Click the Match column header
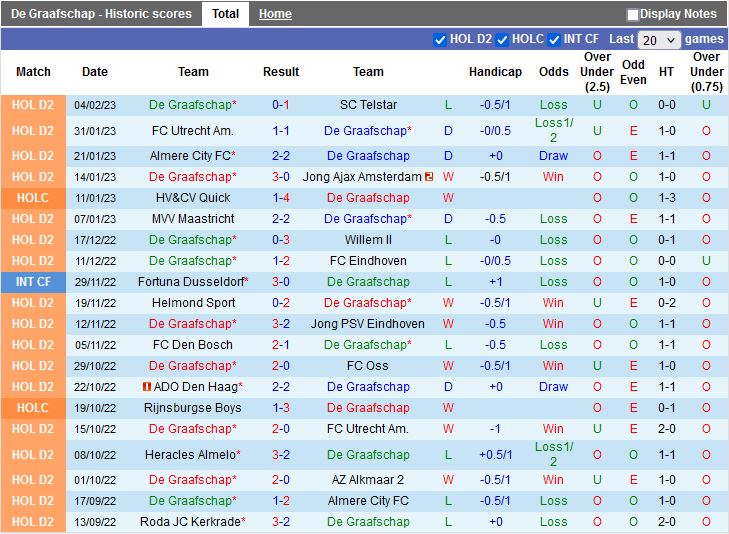729x534 pixels. click(x=33, y=72)
